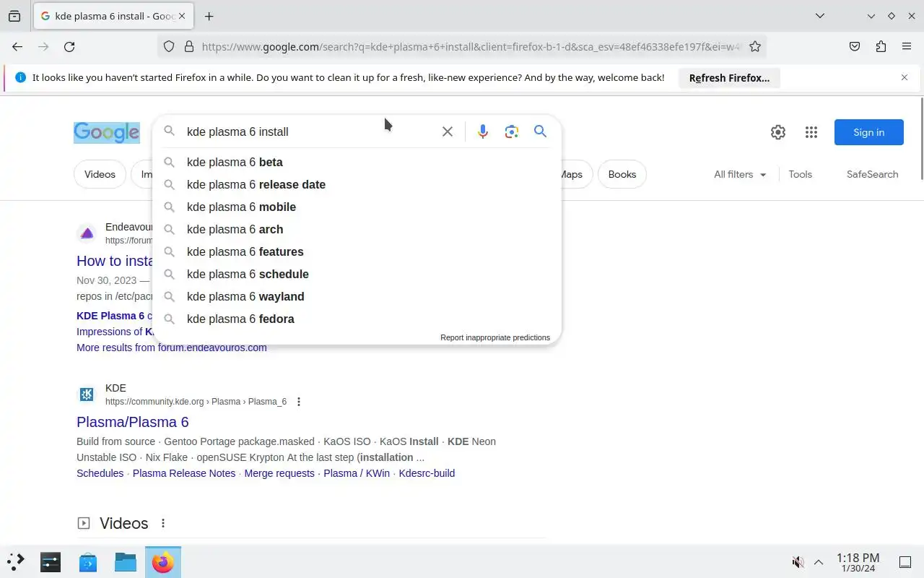Image resolution: width=924 pixels, height=578 pixels.
Task: Open Dolphin file manager from taskbar
Action: 126,561
